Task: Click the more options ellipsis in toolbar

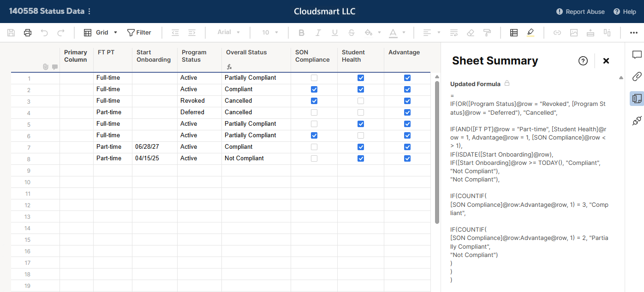Action: click(634, 33)
